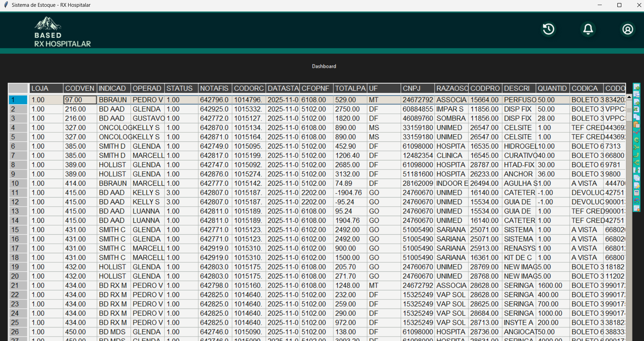Click the Based RX Hospitalar logo
This screenshot has width=644, height=341.
[62, 32]
